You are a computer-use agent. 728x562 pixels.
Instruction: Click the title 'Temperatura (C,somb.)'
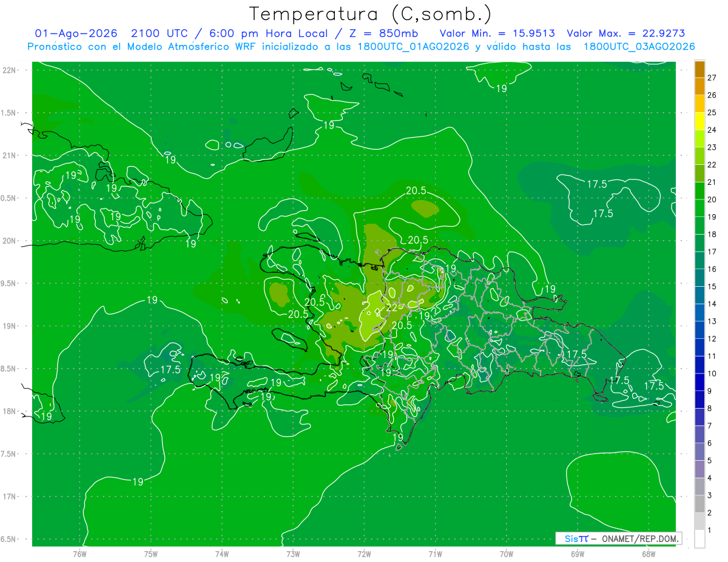point(371,13)
